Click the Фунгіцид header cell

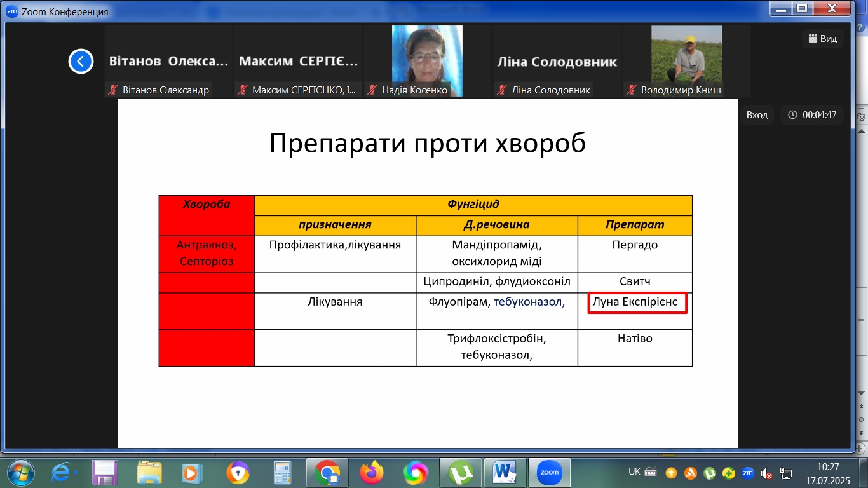[x=473, y=205]
